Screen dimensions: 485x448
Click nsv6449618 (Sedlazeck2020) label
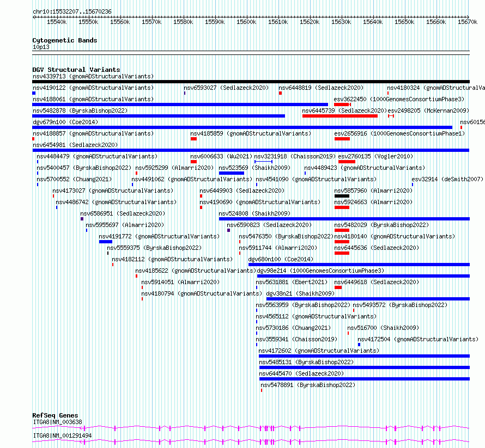377,282
